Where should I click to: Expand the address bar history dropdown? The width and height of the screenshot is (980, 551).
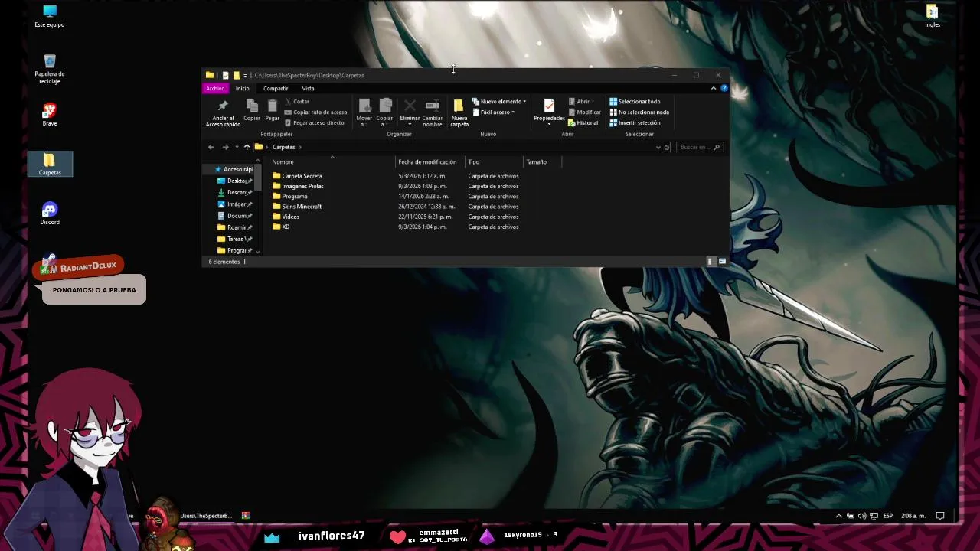pos(658,147)
